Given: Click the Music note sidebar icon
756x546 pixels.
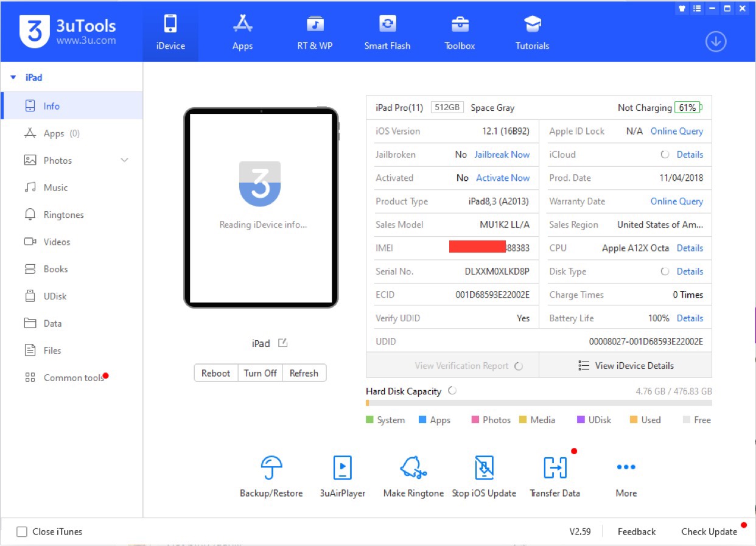Looking at the screenshot, I should (x=30, y=187).
